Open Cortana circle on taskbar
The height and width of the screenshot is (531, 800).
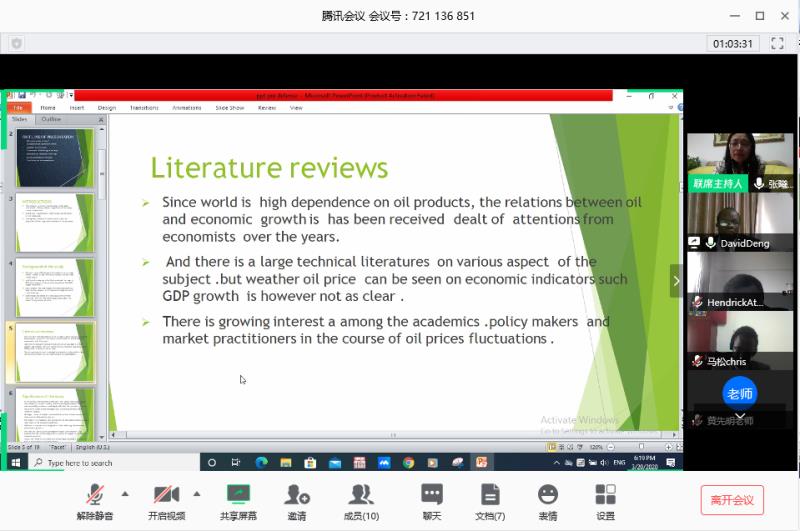click(x=212, y=463)
